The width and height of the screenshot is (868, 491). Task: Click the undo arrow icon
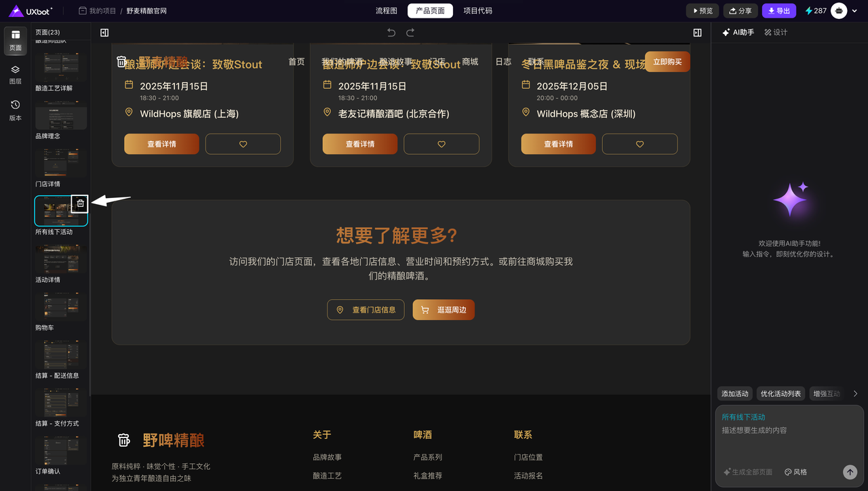click(391, 33)
